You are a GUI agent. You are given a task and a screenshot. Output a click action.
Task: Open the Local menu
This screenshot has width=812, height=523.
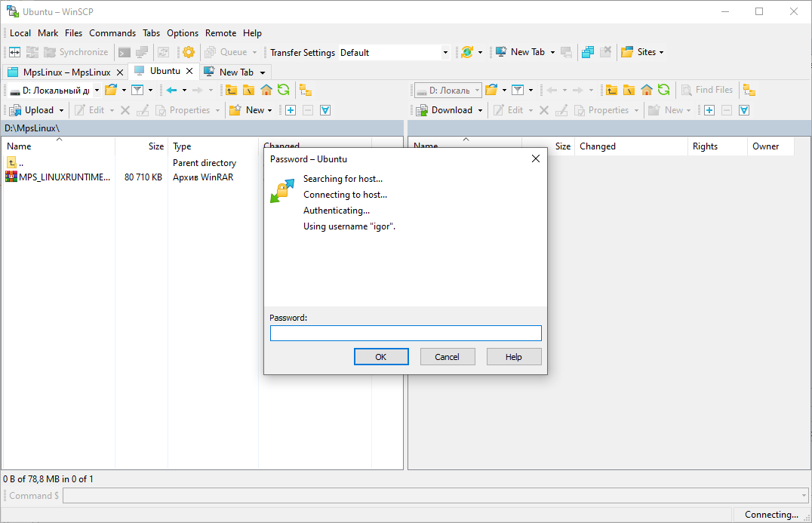click(x=20, y=33)
